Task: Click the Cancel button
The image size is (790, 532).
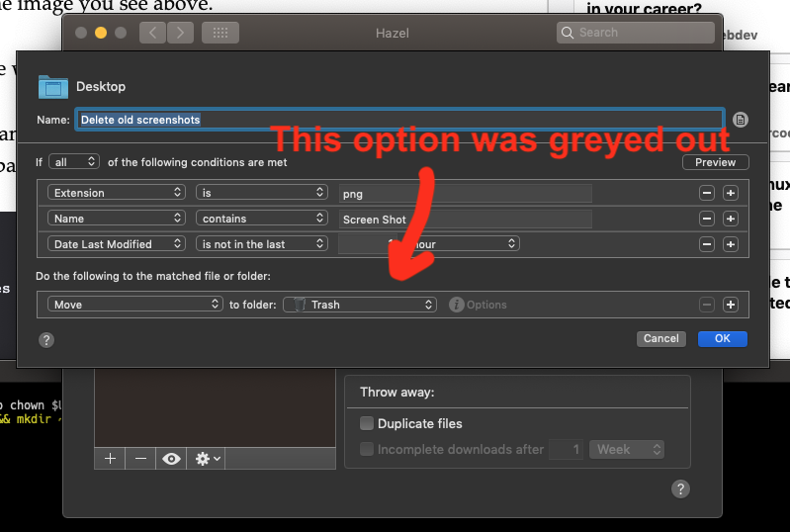Action: 661,338
